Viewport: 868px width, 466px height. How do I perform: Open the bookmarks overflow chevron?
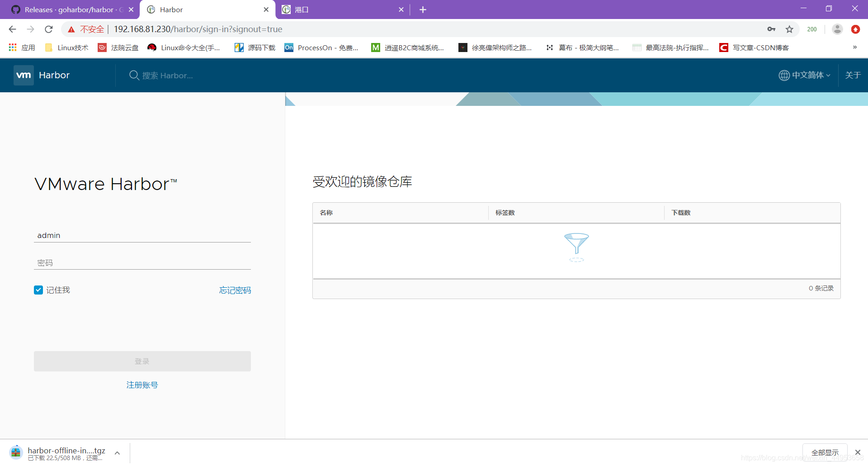click(855, 47)
